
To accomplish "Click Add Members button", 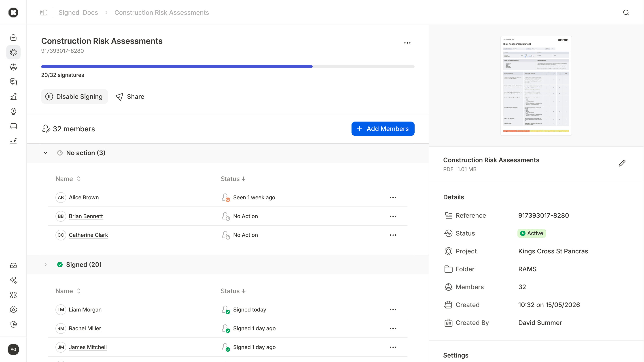I will pos(383,129).
